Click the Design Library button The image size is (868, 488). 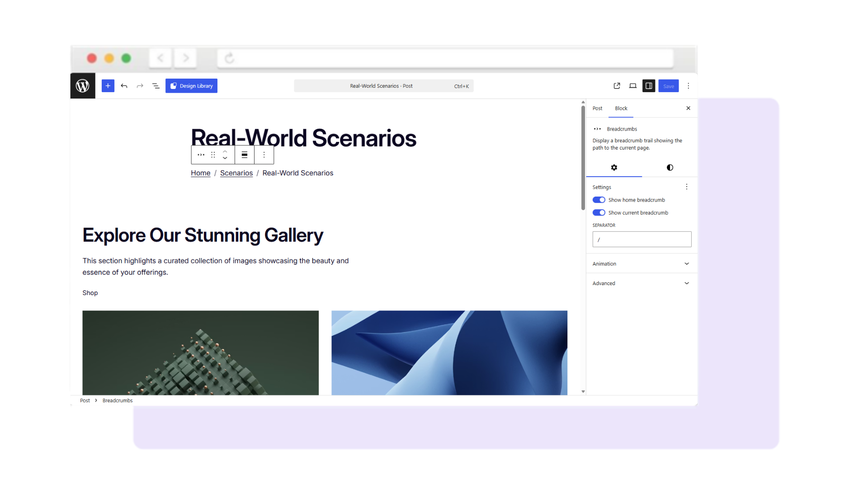click(191, 85)
